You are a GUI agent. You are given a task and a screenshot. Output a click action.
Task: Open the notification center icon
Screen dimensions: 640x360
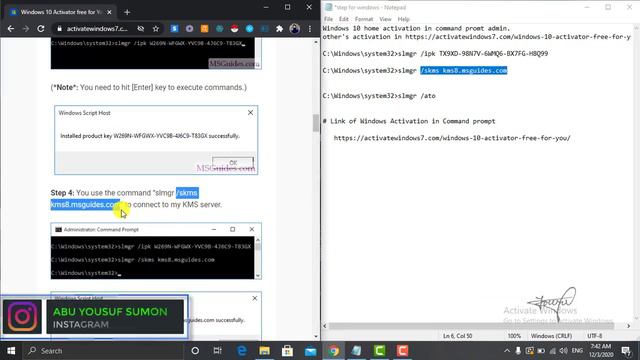[x=626, y=351]
